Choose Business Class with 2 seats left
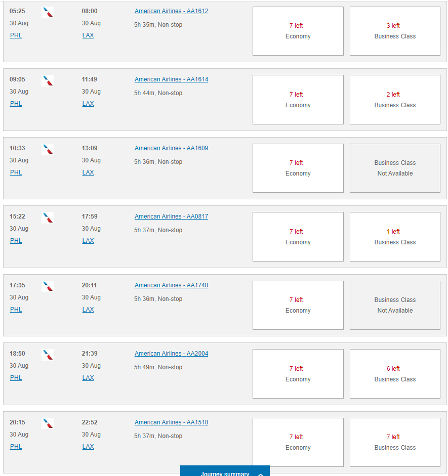This screenshot has height=476, width=448. pos(395,100)
